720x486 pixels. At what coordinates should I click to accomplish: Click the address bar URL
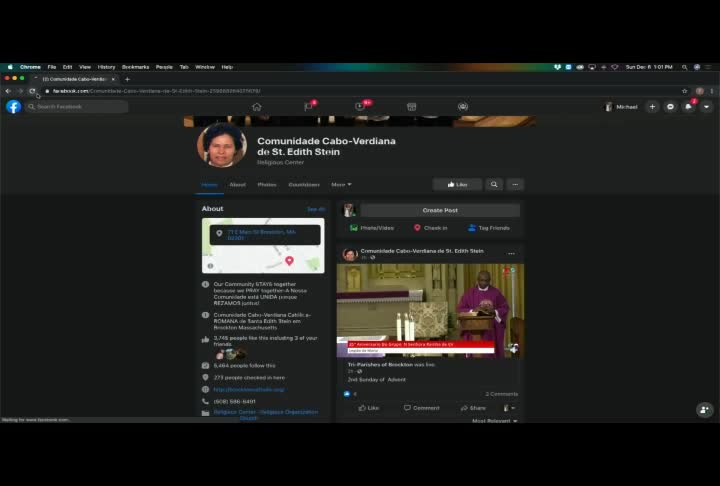(156, 91)
